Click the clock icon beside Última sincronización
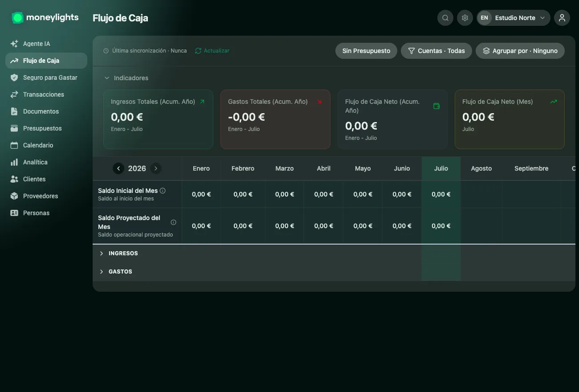Viewport: 579px width, 392px height. coord(106,51)
